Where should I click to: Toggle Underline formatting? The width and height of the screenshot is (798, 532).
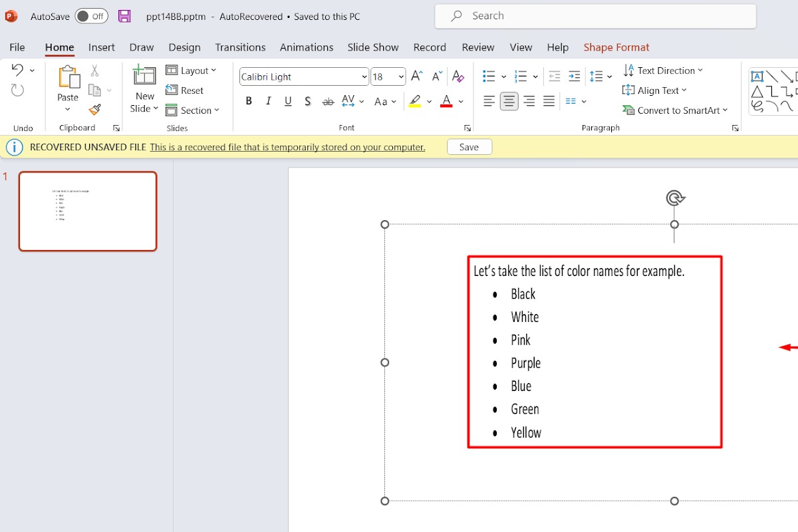coord(288,101)
